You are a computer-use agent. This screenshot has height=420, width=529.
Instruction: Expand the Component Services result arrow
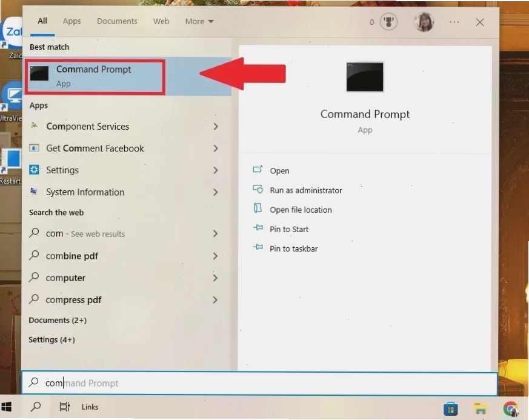[x=216, y=127]
